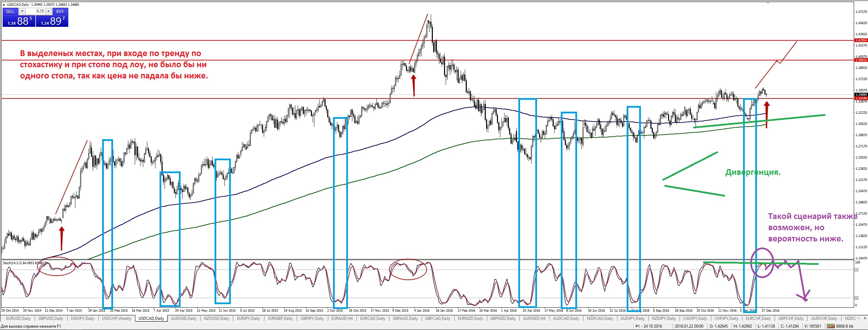The width and height of the screenshot is (868, 330).
Task: Select the EURCAD,Daily chart tab
Action: point(373,318)
